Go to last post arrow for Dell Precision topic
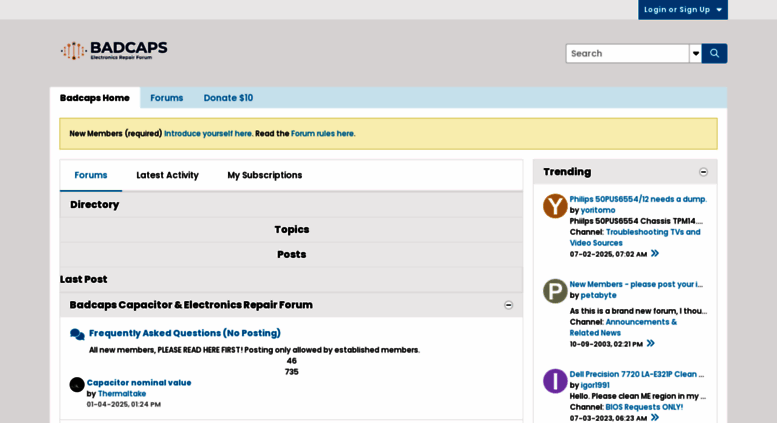The width and height of the screenshot is (777, 423). [x=655, y=418]
